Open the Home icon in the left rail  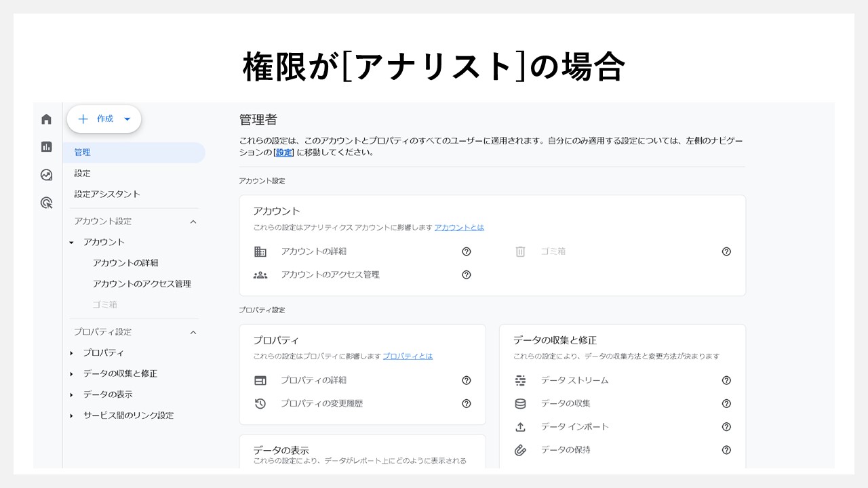tap(46, 118)
